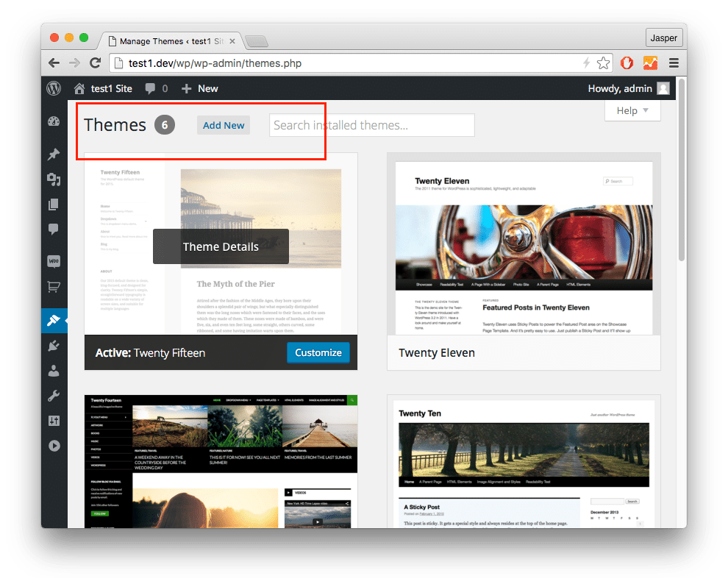The width and height of the screenshot is (728, 587).
Task: Open the Twenty Ten theme thumbnail
Action: (x=524, y=461)
